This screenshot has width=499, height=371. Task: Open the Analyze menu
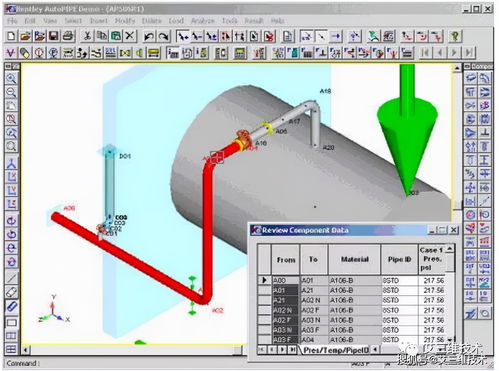(x=203, y=21)
